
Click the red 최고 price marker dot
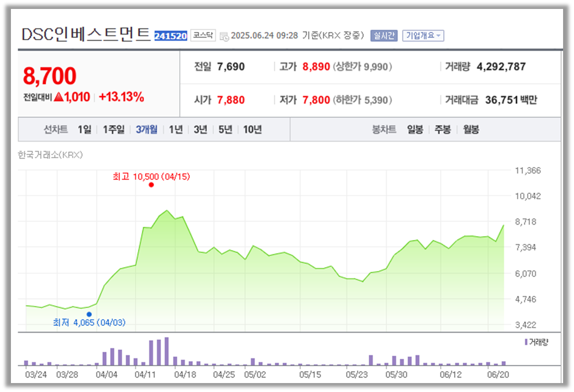[x=151, y=185]
